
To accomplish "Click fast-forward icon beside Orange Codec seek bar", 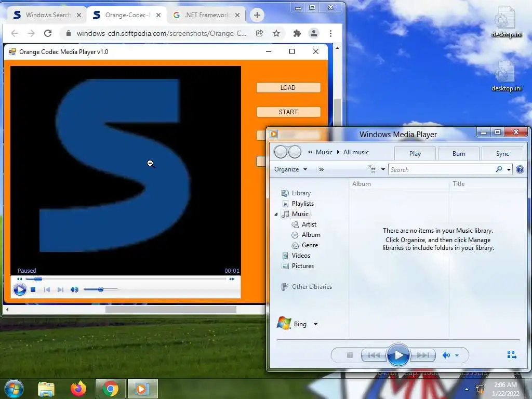I will tap(232, 279).
